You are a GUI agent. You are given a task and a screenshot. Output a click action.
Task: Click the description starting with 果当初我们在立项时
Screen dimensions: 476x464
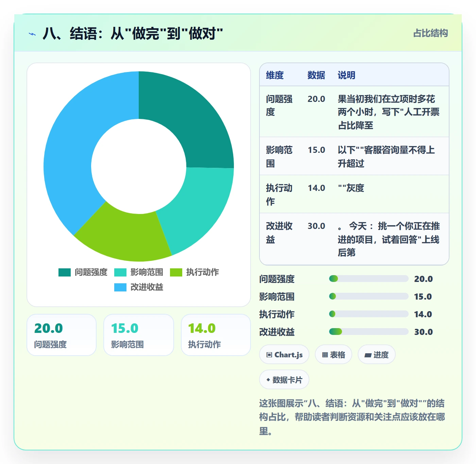pos(389,112)
